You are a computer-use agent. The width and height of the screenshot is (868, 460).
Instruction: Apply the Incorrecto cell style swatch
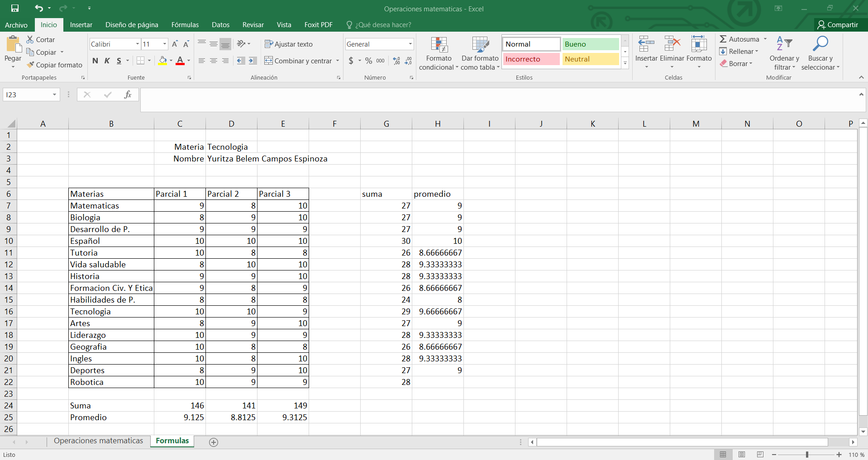[x=531, y=59]
